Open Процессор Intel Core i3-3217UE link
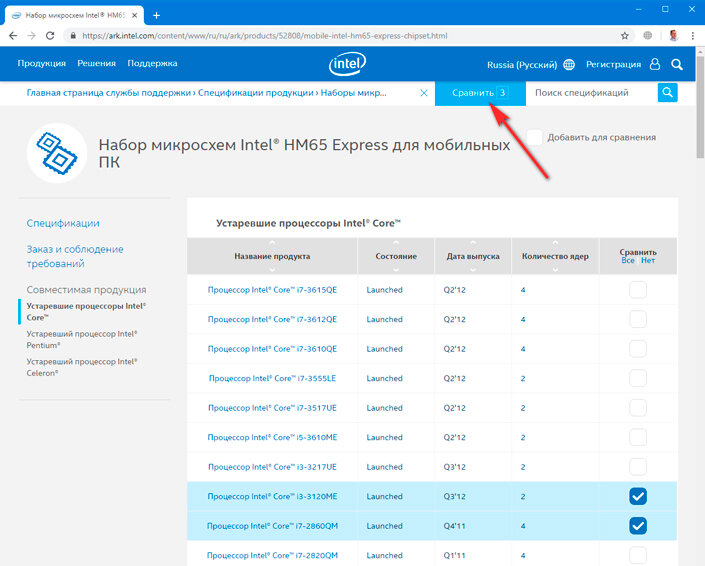 272,467
